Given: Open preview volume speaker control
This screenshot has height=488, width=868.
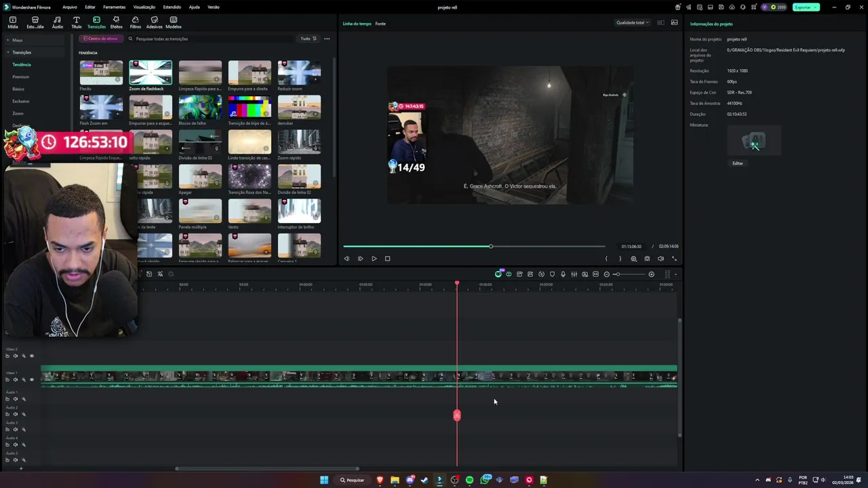Looking at the screenshot, I should 660,258.
